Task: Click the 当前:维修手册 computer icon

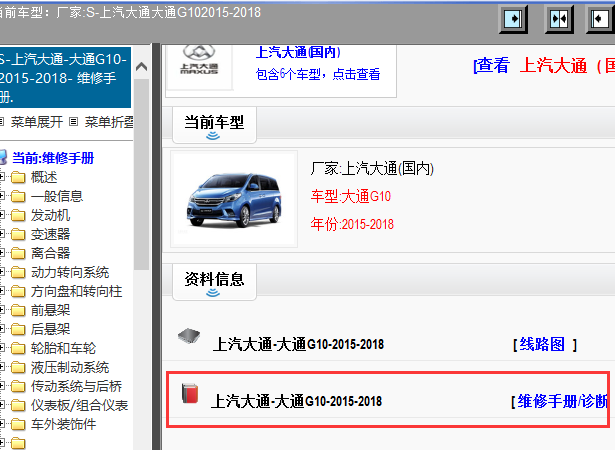Action: point(3,157)
